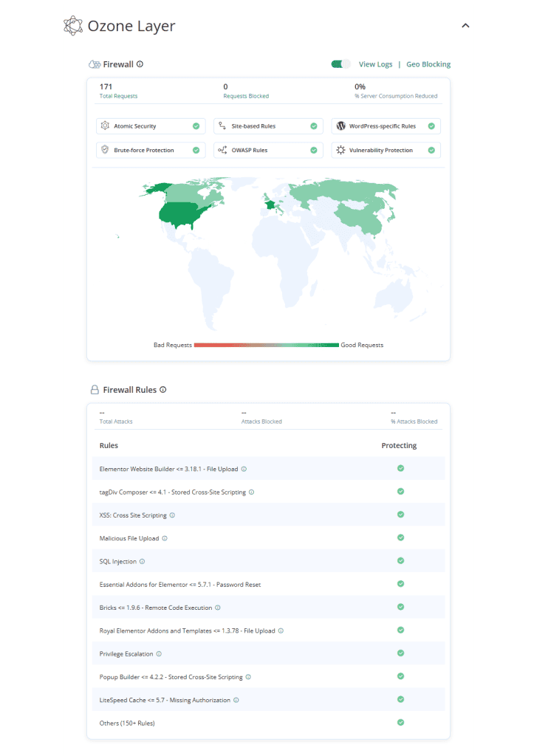Select the Essential Addons for Elementor rule text
Screen dimensions: 534x756
pyautogui.click(x=180, y=585)
